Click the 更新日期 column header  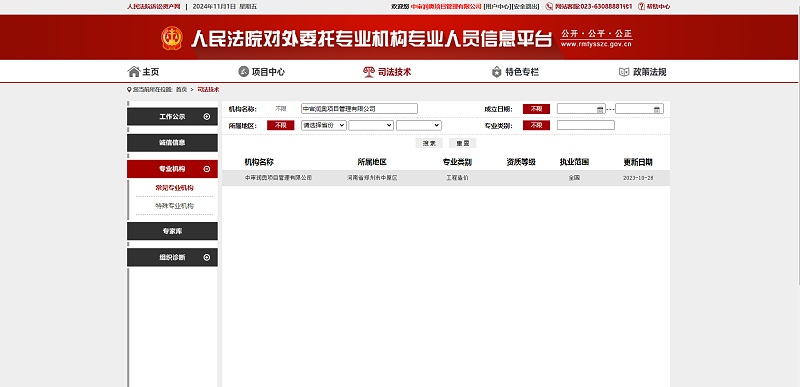(x=638, y=162)
